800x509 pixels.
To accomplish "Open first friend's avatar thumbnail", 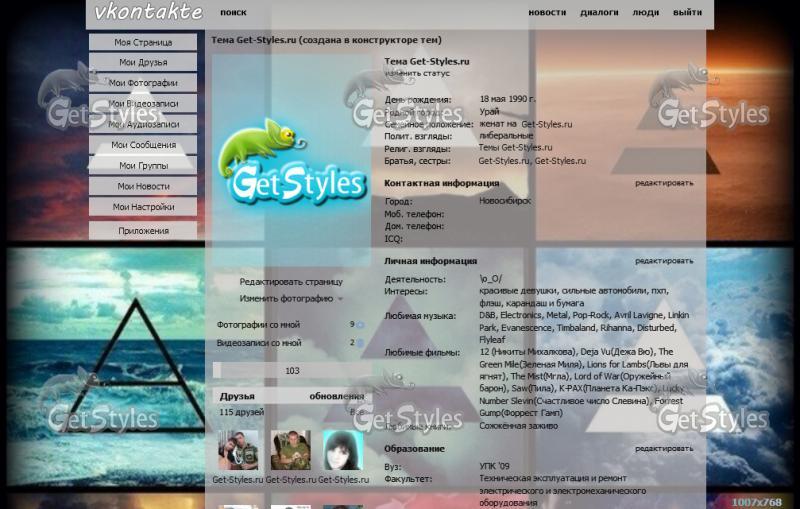I will 239,450.
